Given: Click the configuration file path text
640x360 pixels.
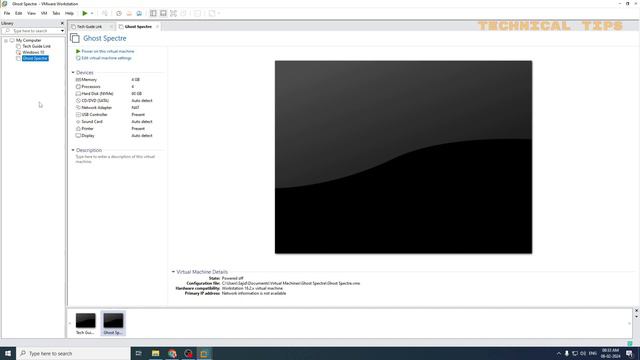Looking at the screenshot, I should (291, 283).
